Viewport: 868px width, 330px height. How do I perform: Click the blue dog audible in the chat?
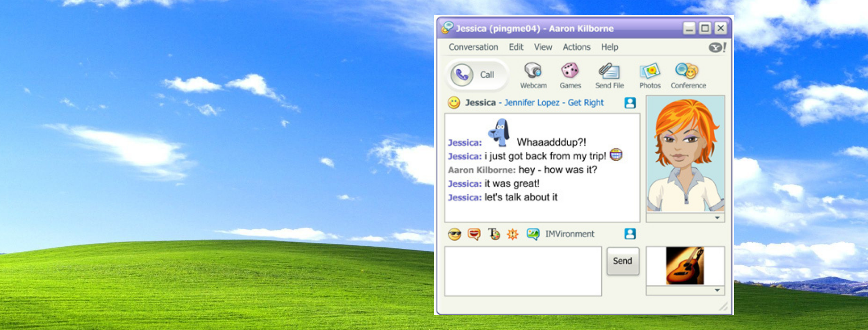[x=499, y=132]
